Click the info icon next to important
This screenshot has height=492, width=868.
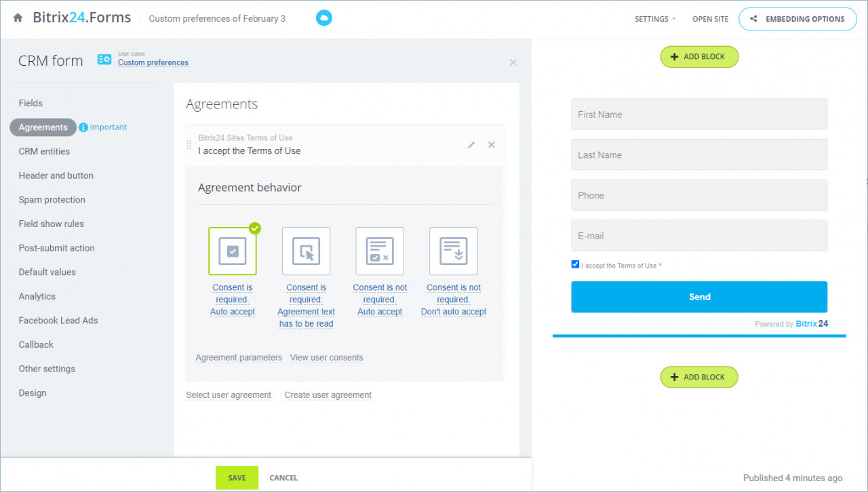pos(83,127)
